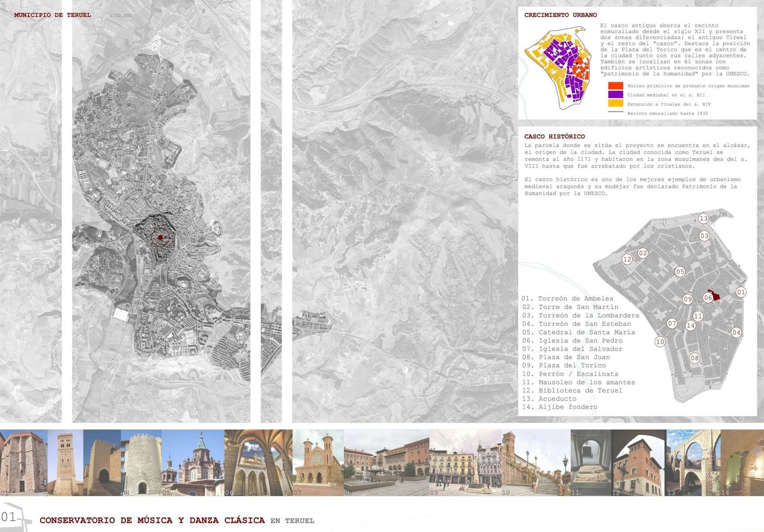This screenshot has width=764, height=532.
Task: Select marker 09 at Plaza del Torico
Action: click(x=687, y=299)
